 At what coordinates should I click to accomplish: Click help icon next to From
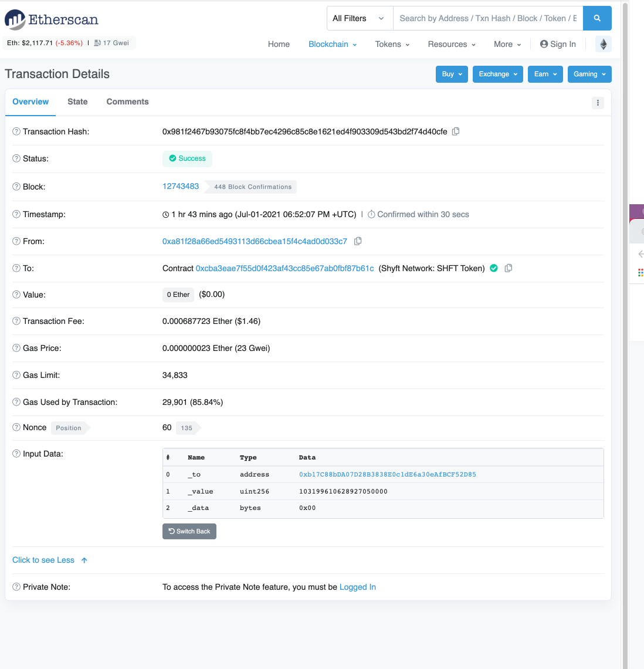16,241
